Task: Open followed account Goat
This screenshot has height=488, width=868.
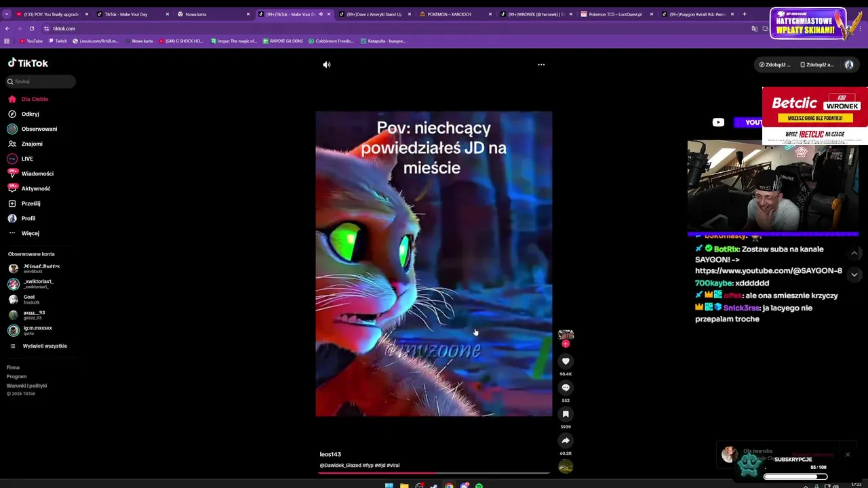Action: click(x=24, y=299)
